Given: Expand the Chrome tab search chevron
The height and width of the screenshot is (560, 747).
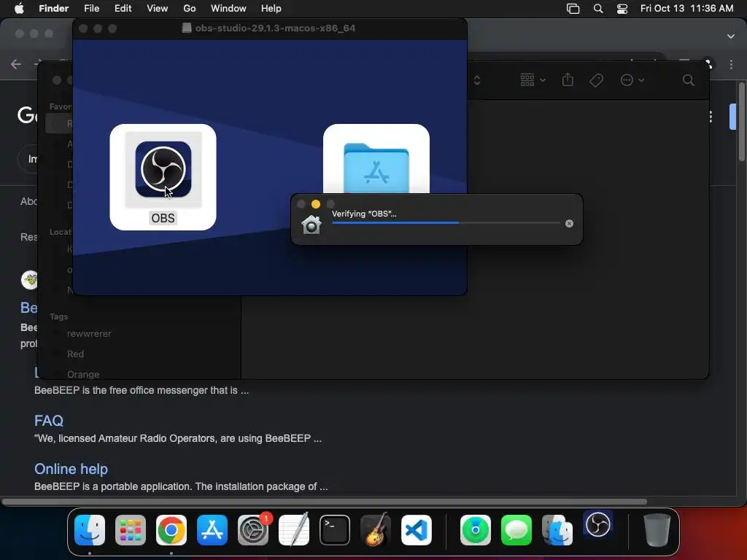Looking at the screenshot, I should [730, 36].
